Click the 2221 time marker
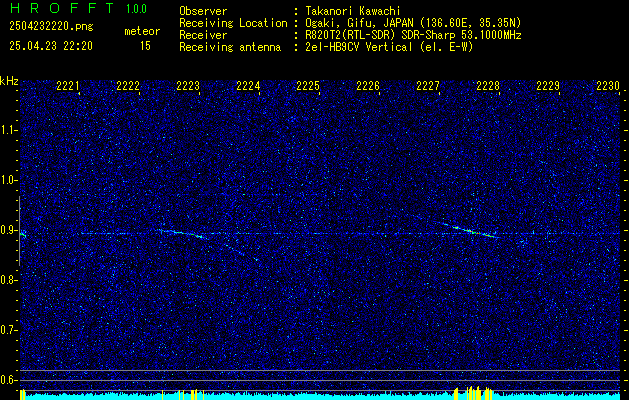This screenshot has height=400, width=629. click(68, 86)
